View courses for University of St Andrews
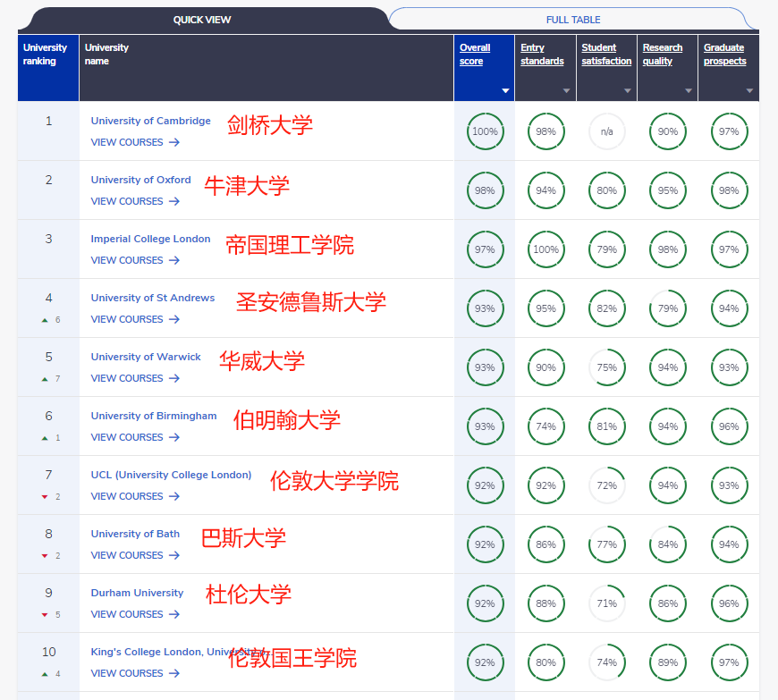The width and height of the screenshot is (778, 700). (x=135, y=319)
